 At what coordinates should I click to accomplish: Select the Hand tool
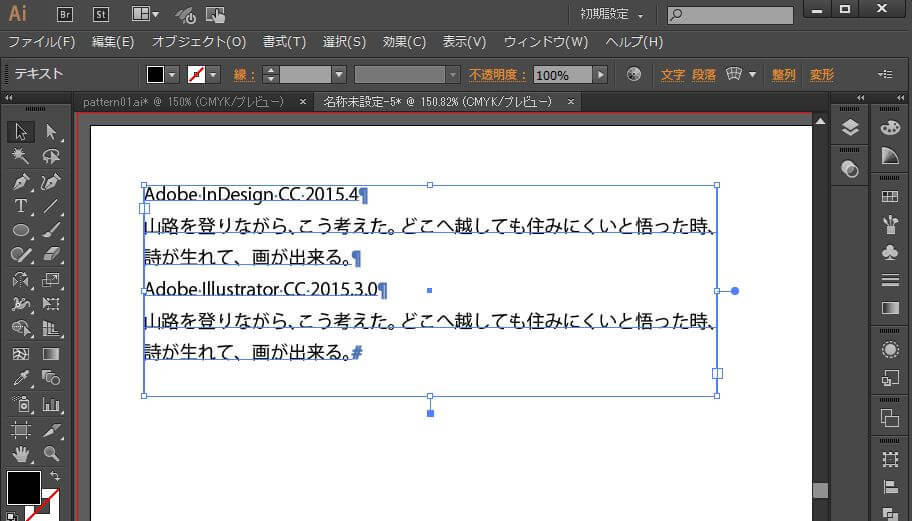(x=21, y=454)
